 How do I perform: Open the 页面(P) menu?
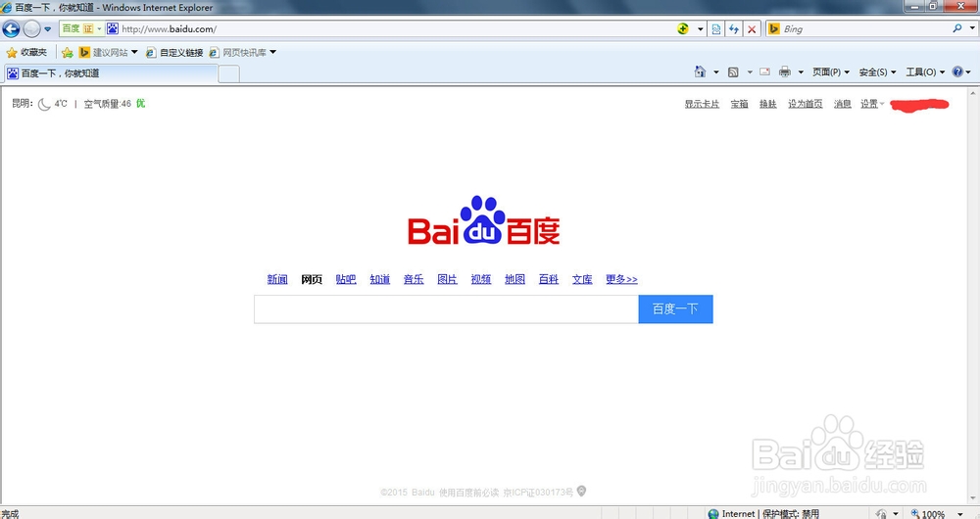pos(831,71)
